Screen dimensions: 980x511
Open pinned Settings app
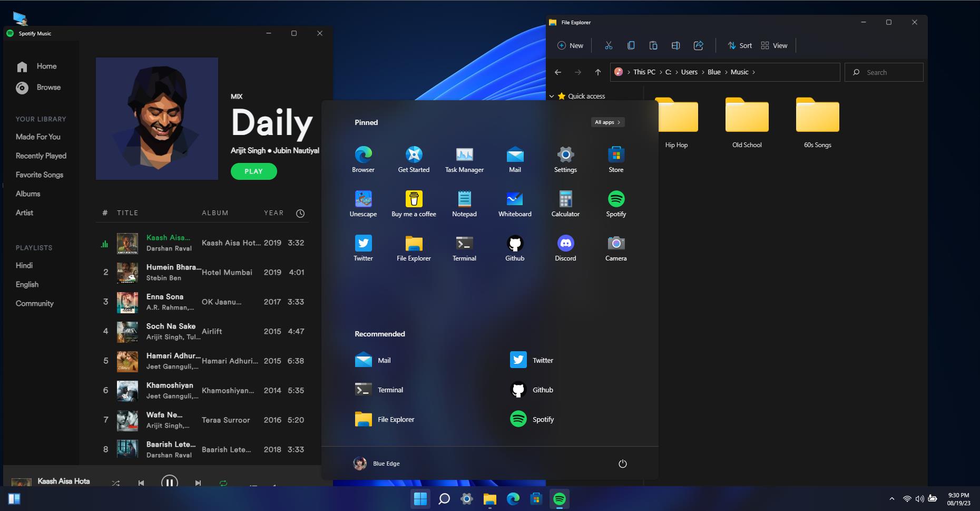[565, 159]
